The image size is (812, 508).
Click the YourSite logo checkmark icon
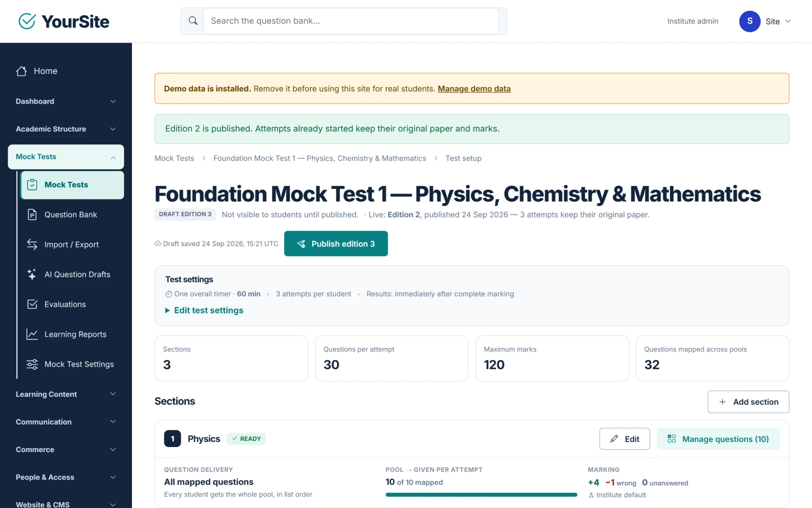click(27, 21)
